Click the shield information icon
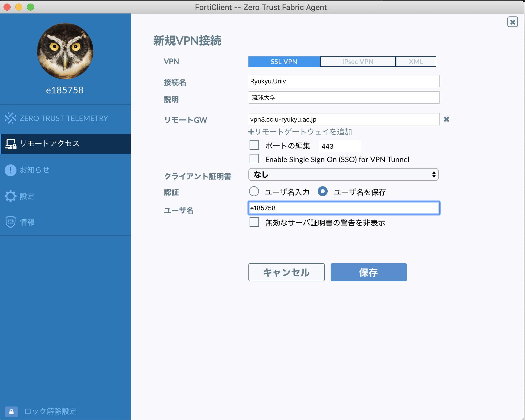 pyautogui.click(x=11, y=222)
